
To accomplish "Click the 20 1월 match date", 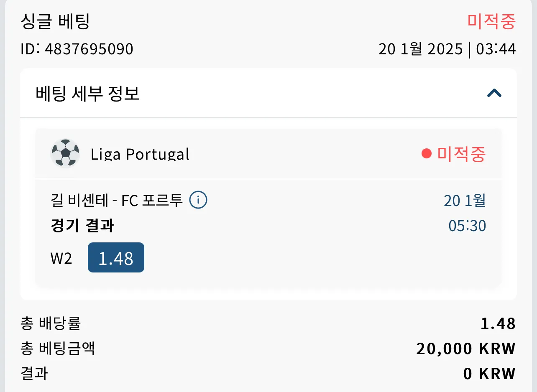I will coord(465,201).
